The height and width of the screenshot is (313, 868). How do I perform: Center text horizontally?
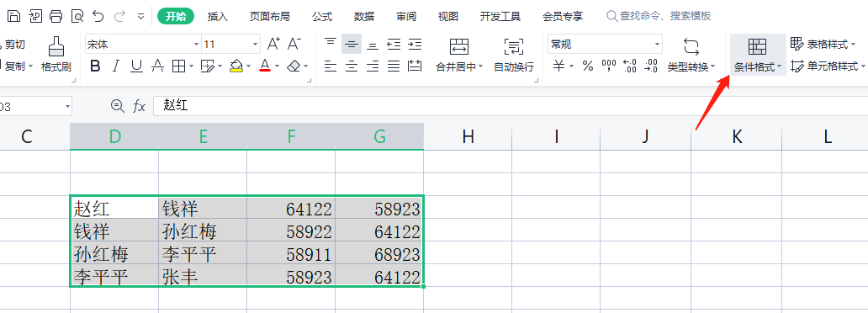tap(352, 66)
